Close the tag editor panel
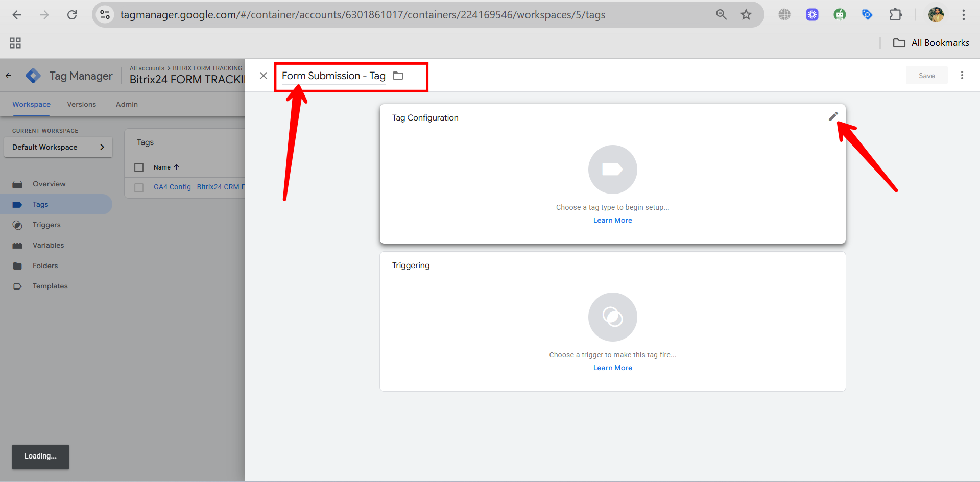Screen dimensions: 980x482 [264, 76]
